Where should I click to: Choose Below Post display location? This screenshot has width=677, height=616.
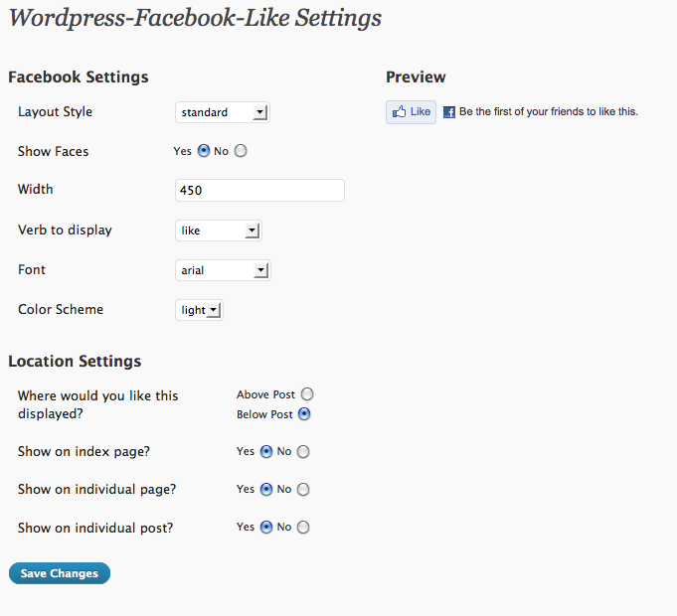(304, 414)
